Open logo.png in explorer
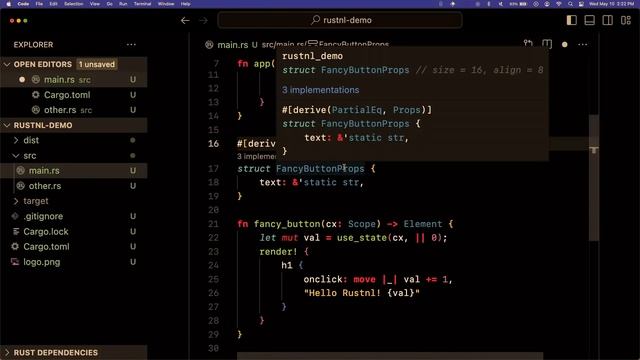 pyautogui.click(x=73, y=262)
